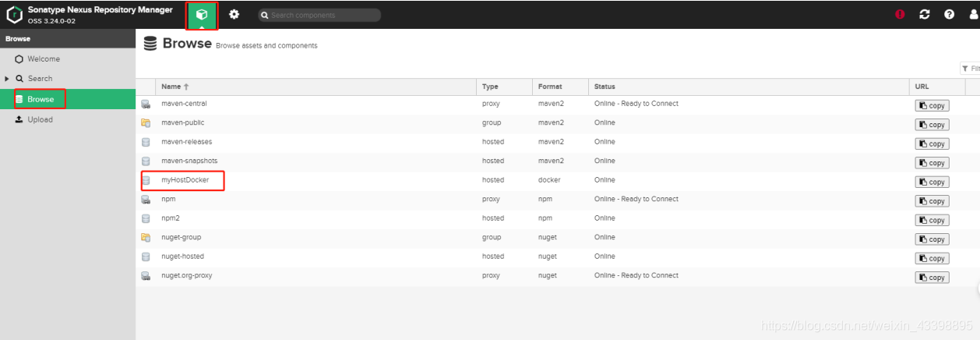Open Welcome in the sidebar

[x=44, y=59]
